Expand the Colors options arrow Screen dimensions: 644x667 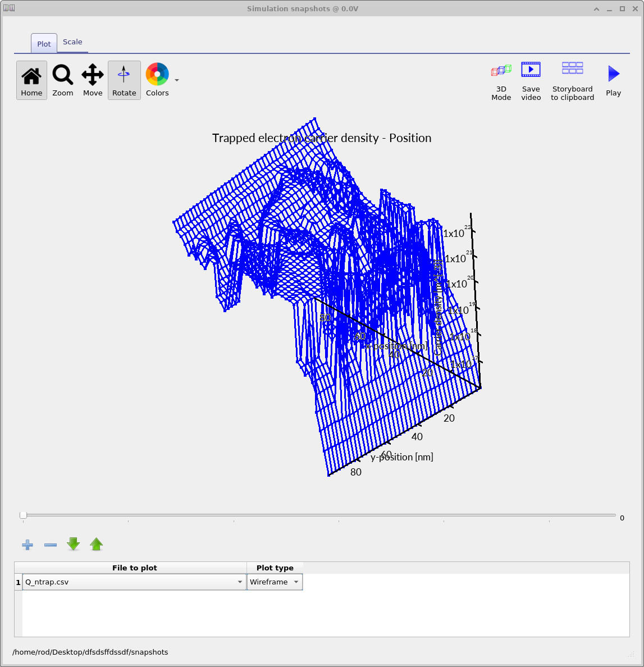[176, 80]
